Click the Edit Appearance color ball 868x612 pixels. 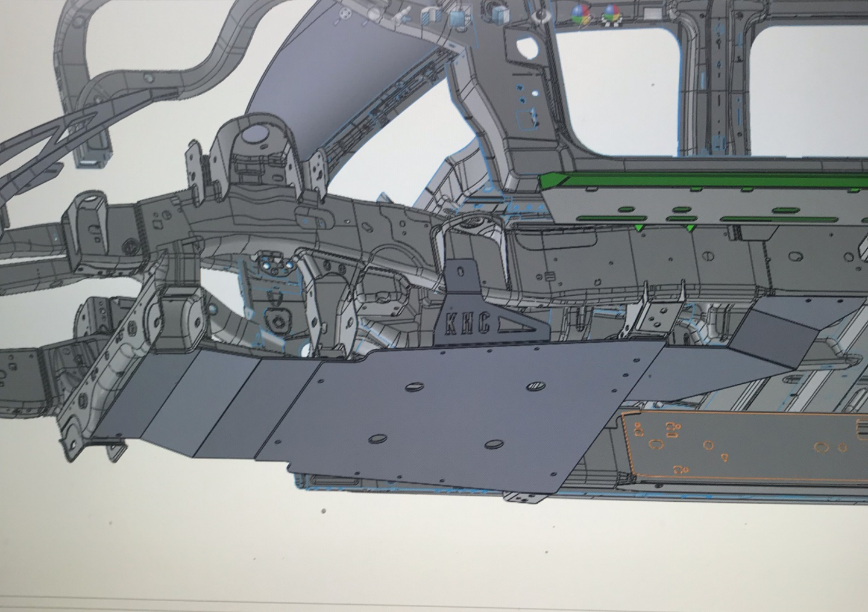(x=580, y=13)
